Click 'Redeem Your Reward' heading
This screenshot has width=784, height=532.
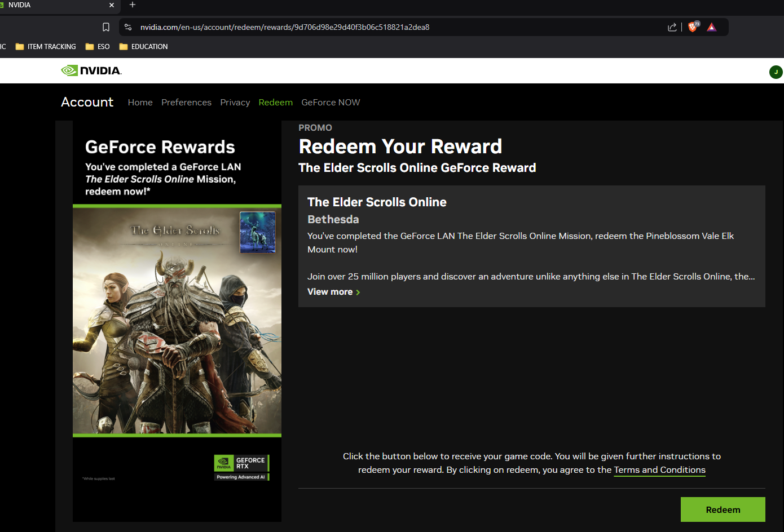click(400, 147)
